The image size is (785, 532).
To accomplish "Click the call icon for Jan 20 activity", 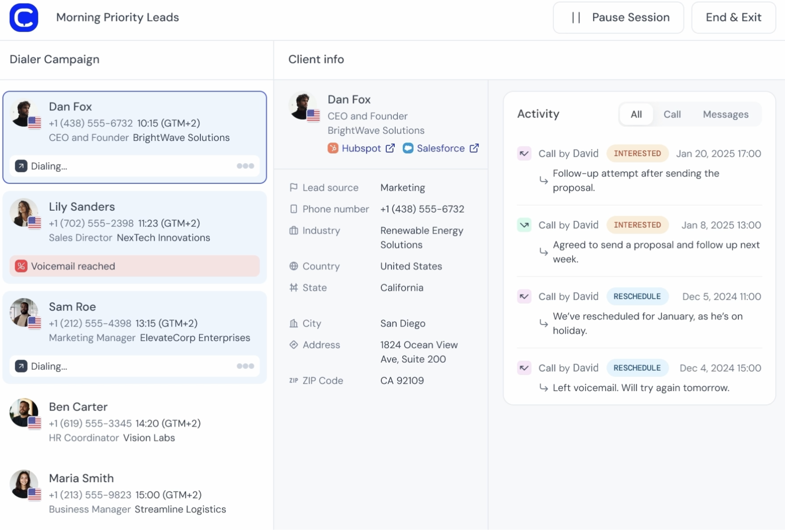I will [524, 154].
